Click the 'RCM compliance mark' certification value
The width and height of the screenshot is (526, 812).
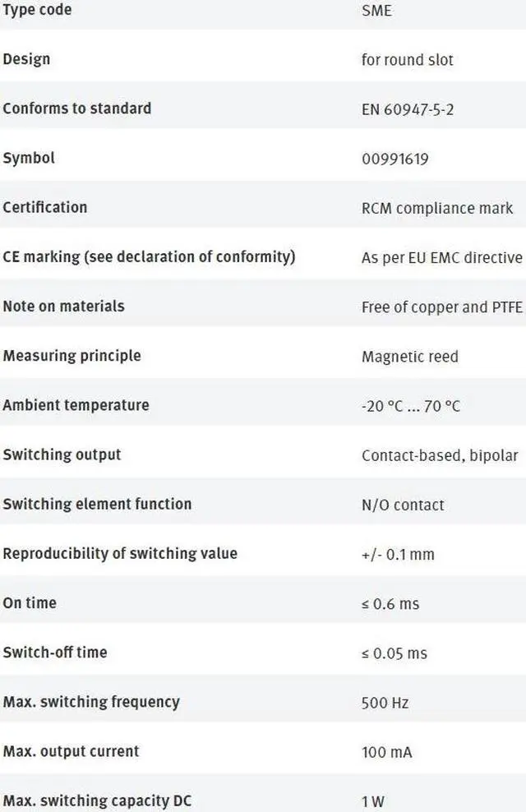[436, 208]
